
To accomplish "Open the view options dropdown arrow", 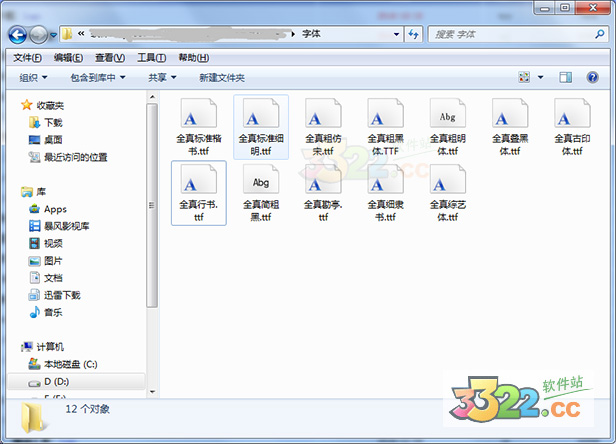I will pyautogui.click(x=541, y=77).
